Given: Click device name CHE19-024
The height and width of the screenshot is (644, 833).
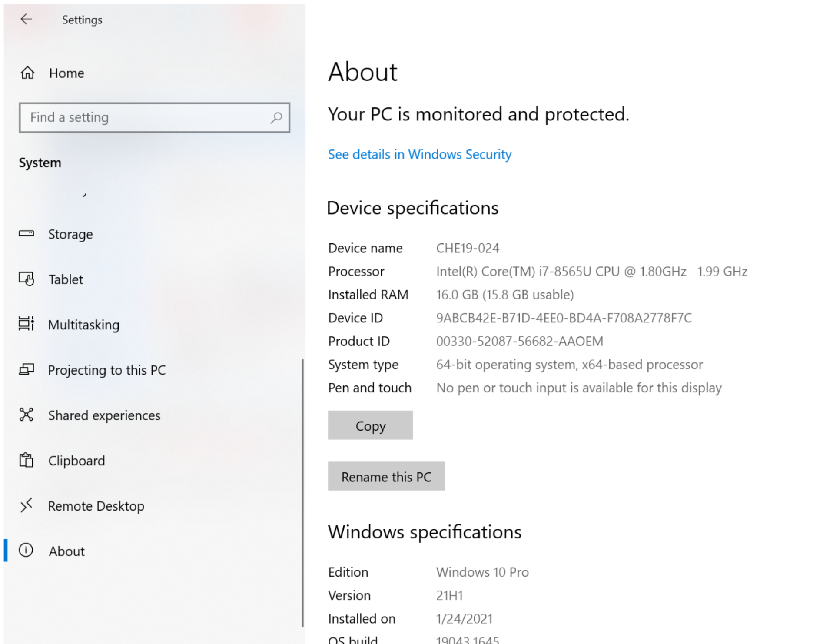Looking at the screenshot, I should pyautogui.click(x=468, y=248).
